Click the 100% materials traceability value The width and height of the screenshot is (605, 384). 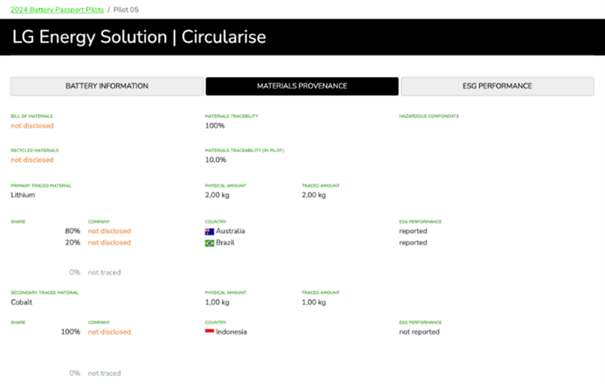point(215,126)
